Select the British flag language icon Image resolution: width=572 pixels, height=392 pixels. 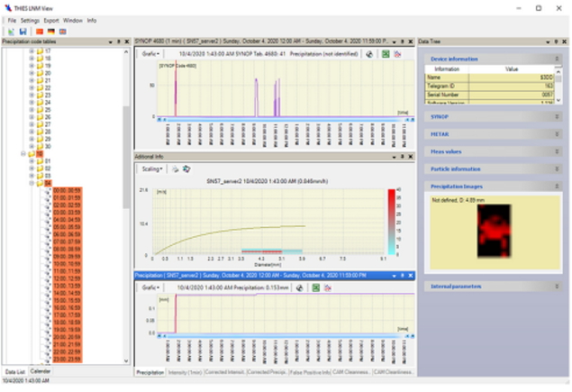63,32
